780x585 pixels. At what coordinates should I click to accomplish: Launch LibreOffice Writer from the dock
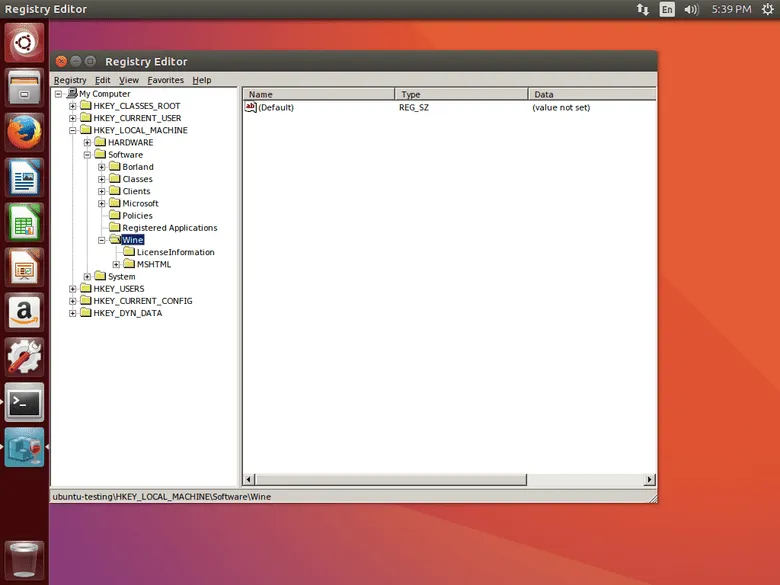click(24, 178)
